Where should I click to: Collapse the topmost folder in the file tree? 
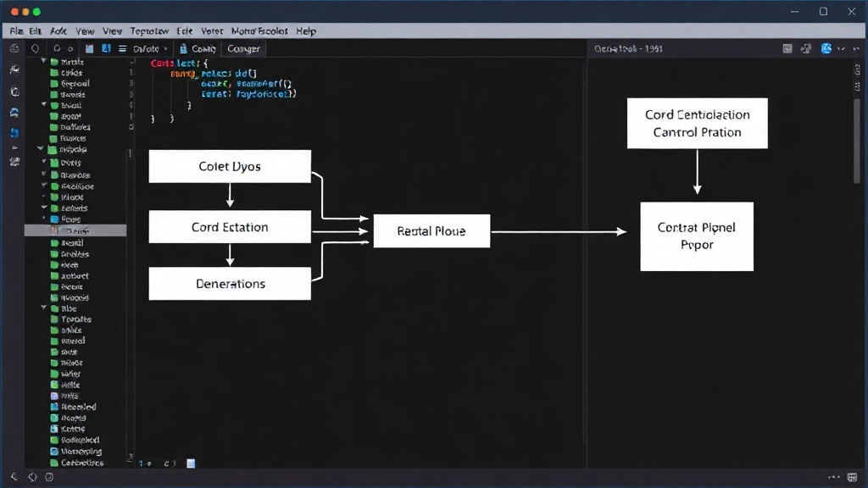(x=44, y=61)
